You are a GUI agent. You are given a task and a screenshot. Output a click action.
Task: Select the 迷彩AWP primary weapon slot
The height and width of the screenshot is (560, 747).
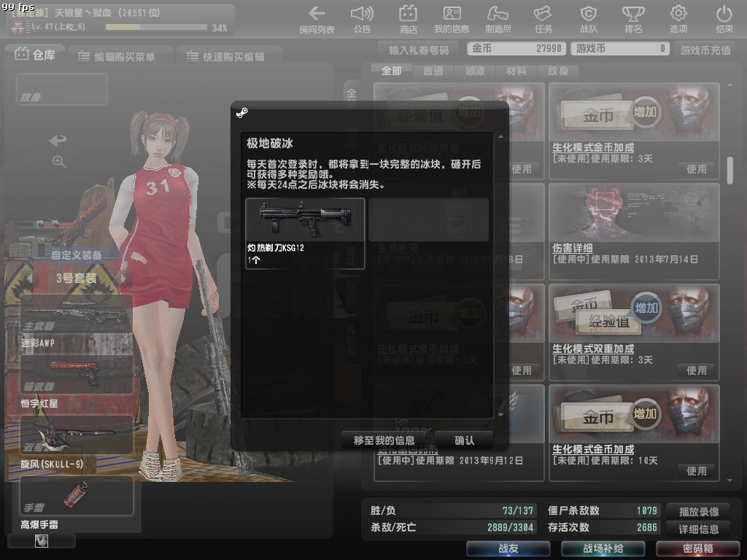pyautogui.click(x=76, y=314)
